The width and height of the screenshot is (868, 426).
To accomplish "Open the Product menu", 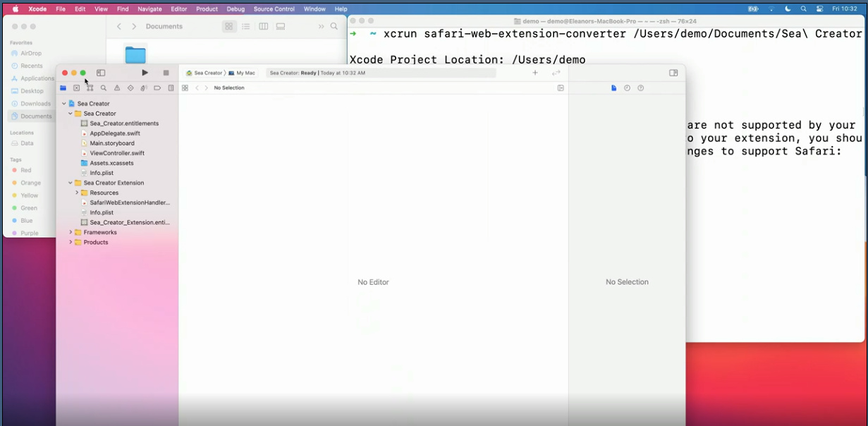I will tap(207, 9).
